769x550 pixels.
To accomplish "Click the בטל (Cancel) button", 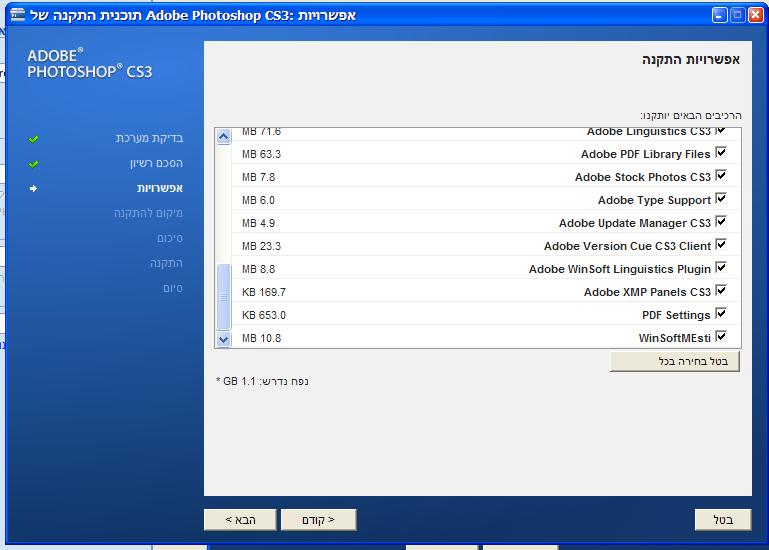I will (723, 520).
